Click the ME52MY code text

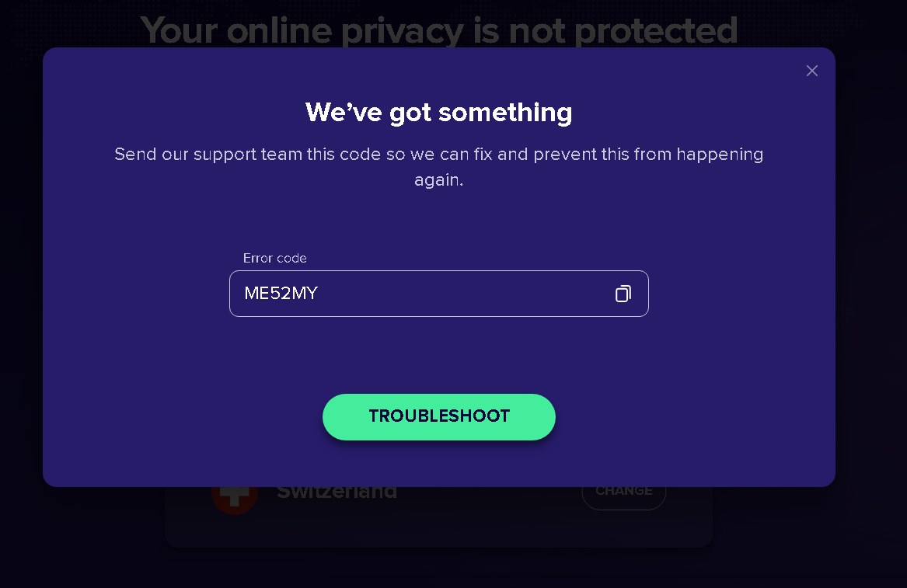point(281,294)
